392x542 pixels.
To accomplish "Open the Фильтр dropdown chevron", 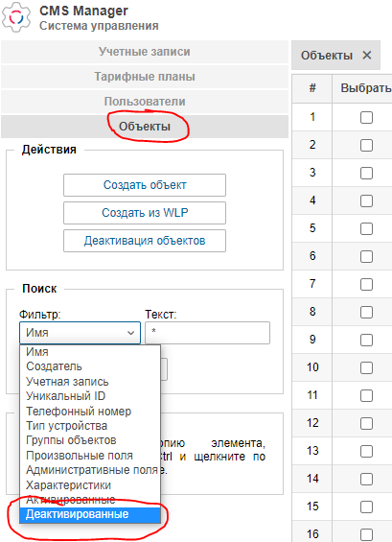I will click(130, 333).
